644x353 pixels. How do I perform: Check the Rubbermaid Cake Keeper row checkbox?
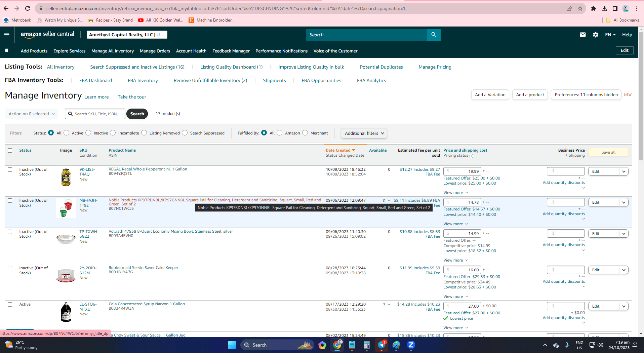(10, 268)
